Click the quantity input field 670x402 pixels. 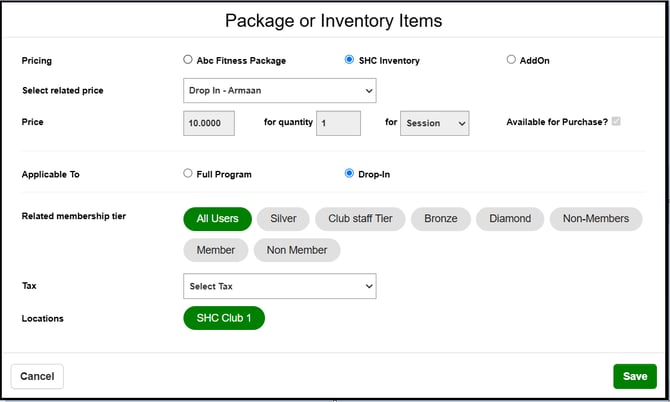click(x=338, y=123)
